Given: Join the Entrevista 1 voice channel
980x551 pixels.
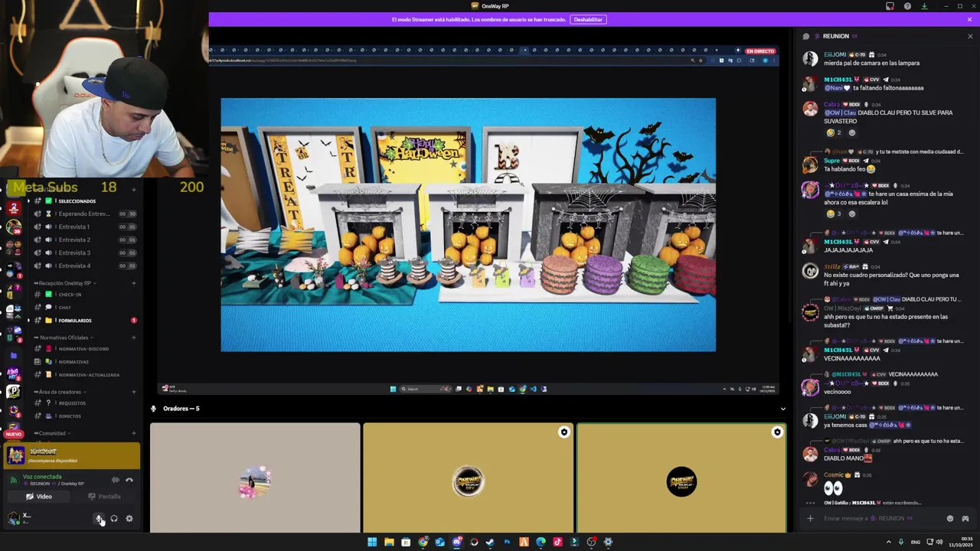Looking at the screenshot, I should pyautogui.click(x=84, y=227).
